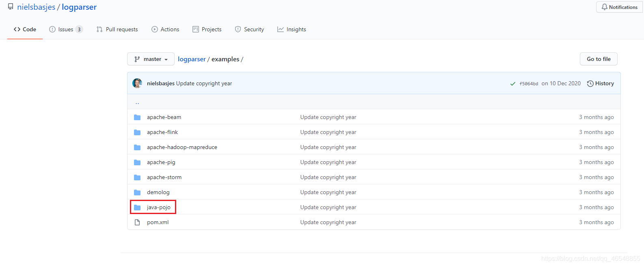
Task: Click the green commit status checkmark
Action: click(513, 84)
